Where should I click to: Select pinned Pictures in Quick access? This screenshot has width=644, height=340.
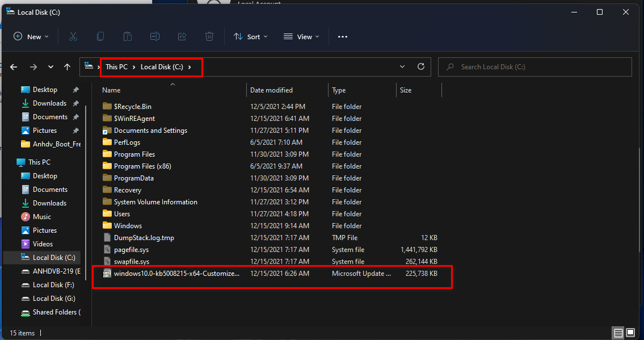pos(45,130)
